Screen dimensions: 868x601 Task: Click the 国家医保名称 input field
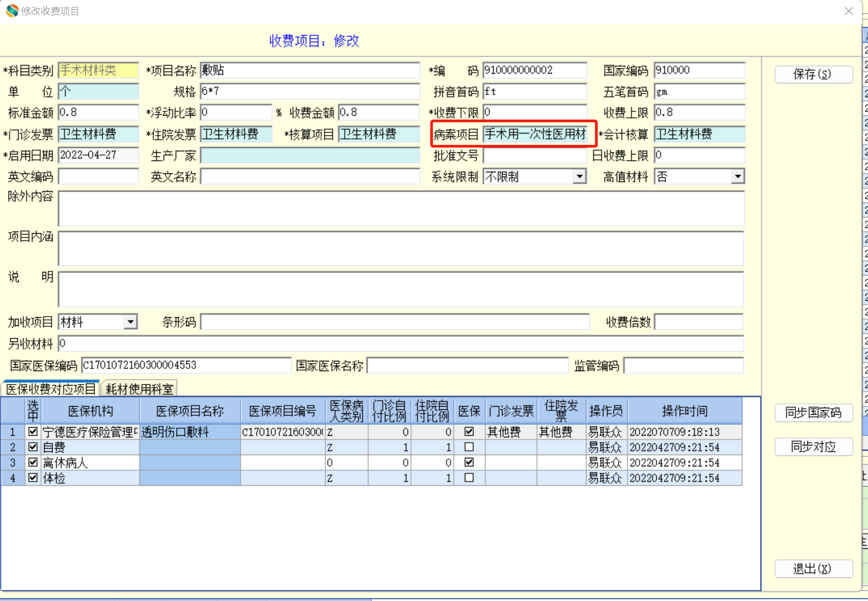(x=467, y=366)
